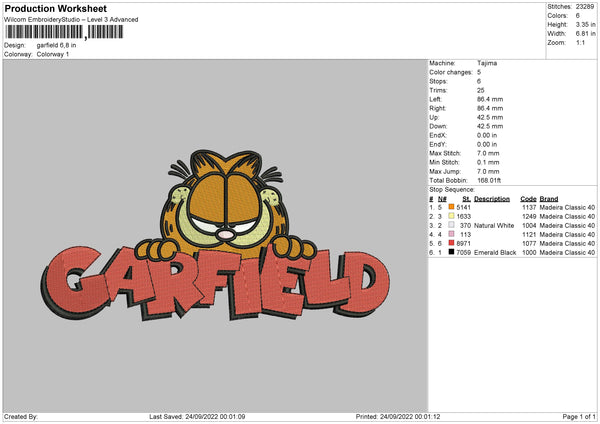Click thread code 1000 in stop sequence

529,253
